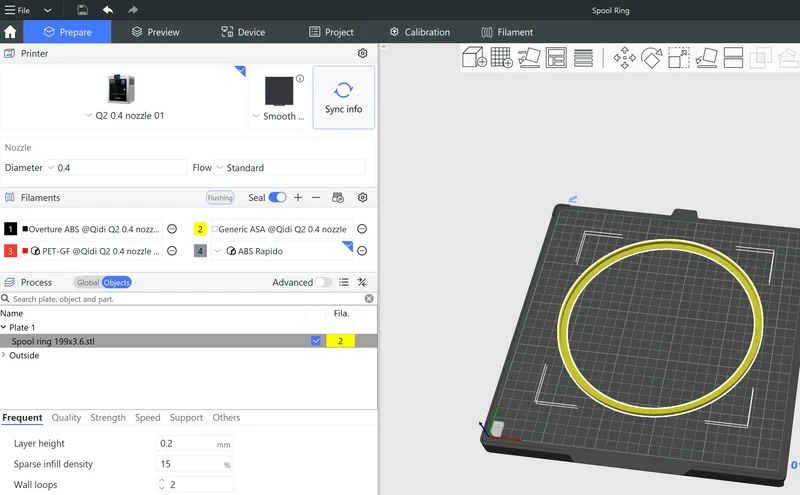800x495 pixels.
Task: Enable the Advanced toggle
Action: pyautogui.click(x=323, y=282)
